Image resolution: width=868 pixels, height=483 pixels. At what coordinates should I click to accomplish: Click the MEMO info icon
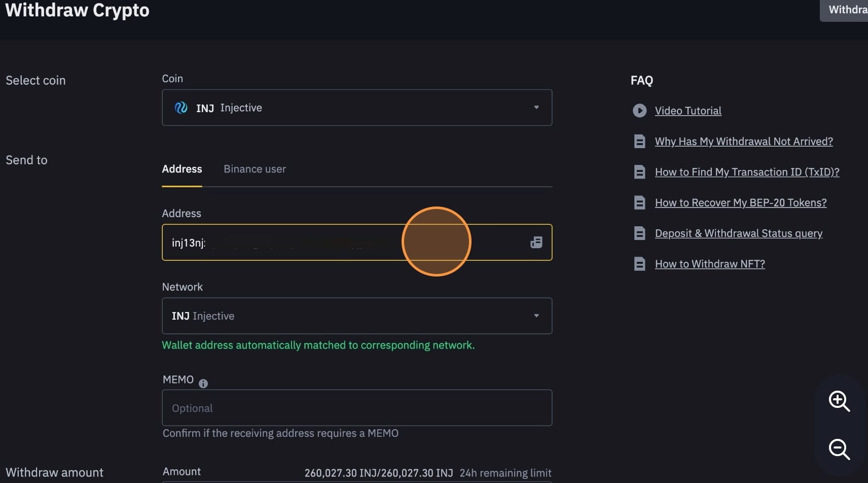point(203,384)
